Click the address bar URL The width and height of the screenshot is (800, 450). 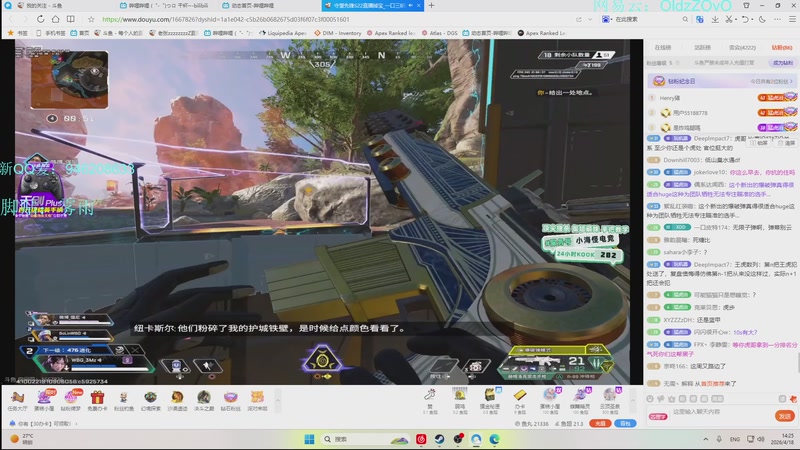click(226, 19)
